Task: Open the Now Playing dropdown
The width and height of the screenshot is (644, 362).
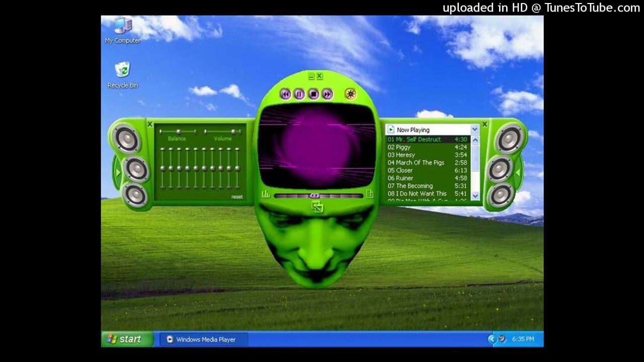Action: (474, 130)
